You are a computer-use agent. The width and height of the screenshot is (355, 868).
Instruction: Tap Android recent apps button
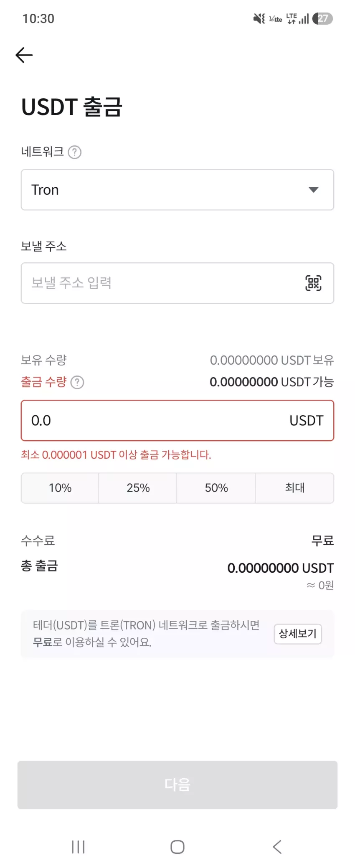point(78,847)
